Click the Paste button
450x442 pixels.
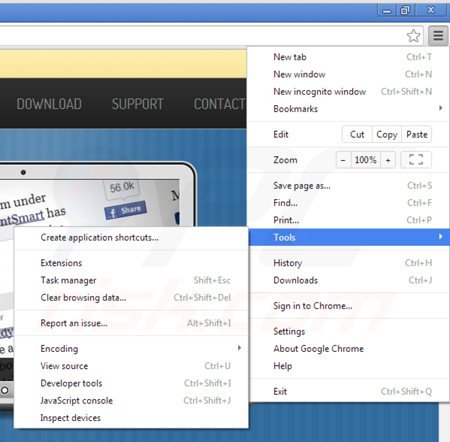[417, 134]
